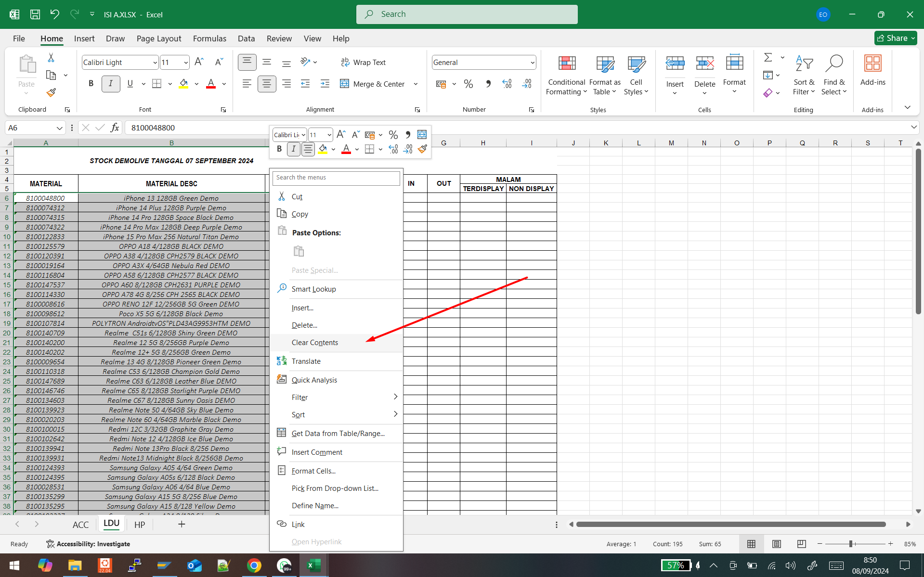This screenshot has height=577, width=924.
Task: Click the Share button
Action: point(895,38)
